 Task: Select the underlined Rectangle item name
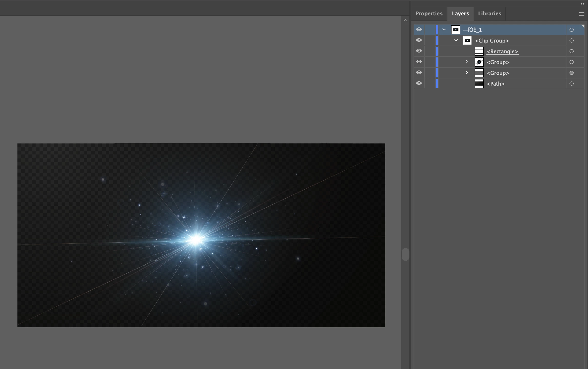click(x=502, y=52)
